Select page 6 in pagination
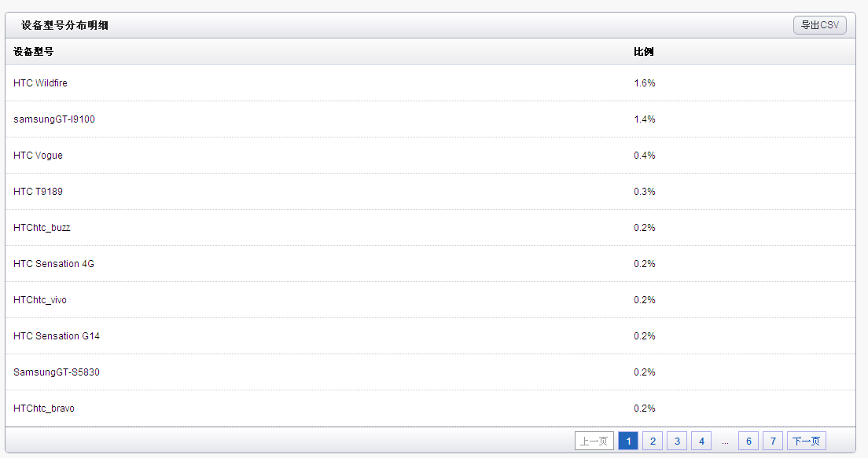 point(748,441)
